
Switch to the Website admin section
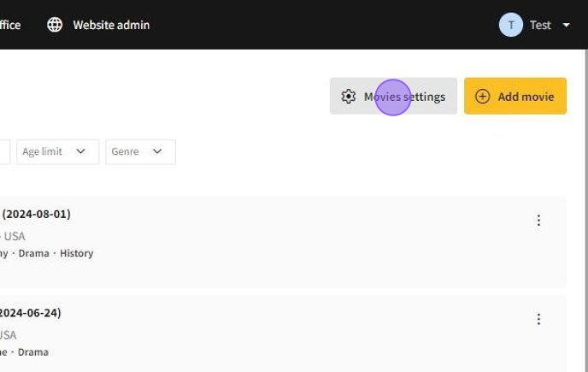110,25
